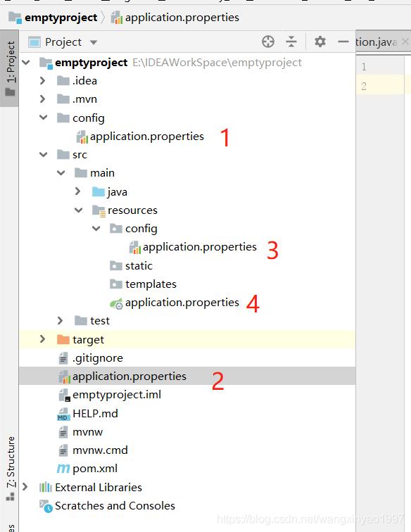Open Project panel settings gear
Screen dimensions: 411x532
coord(320,42)
